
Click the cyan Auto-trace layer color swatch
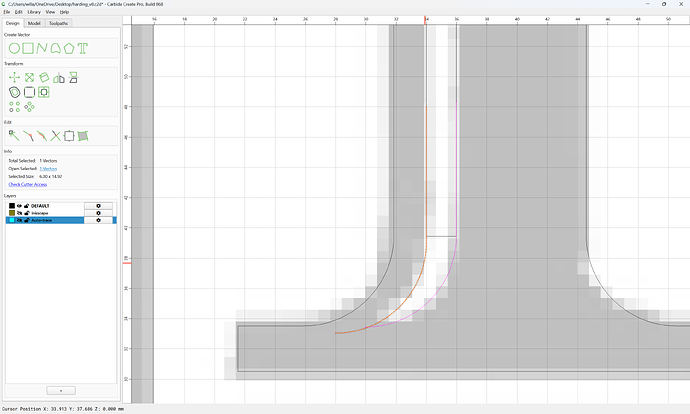coord(12,220)
